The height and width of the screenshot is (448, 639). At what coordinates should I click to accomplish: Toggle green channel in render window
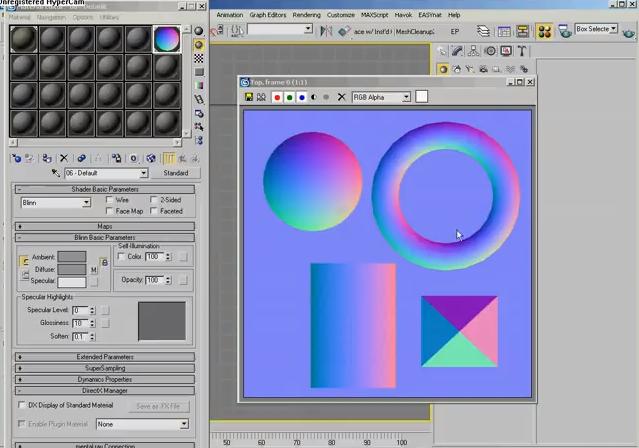pos(289,97)
